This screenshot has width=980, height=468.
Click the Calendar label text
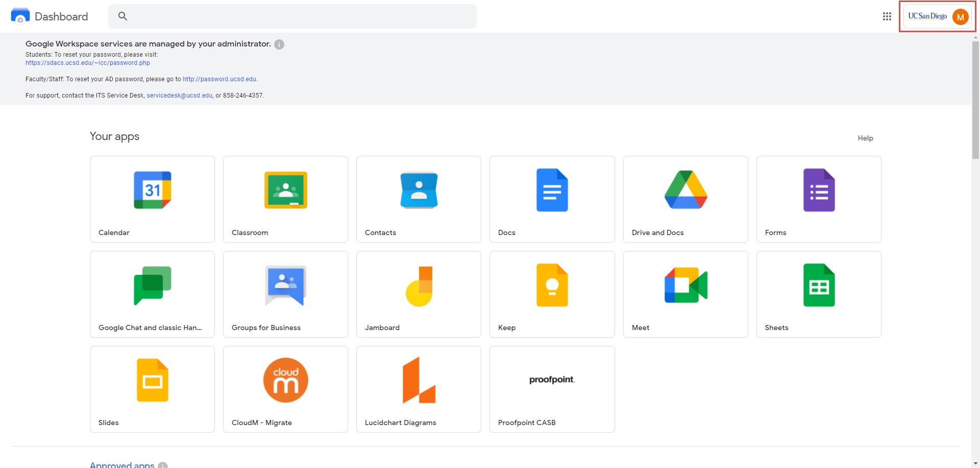click(x=114, y=232)
